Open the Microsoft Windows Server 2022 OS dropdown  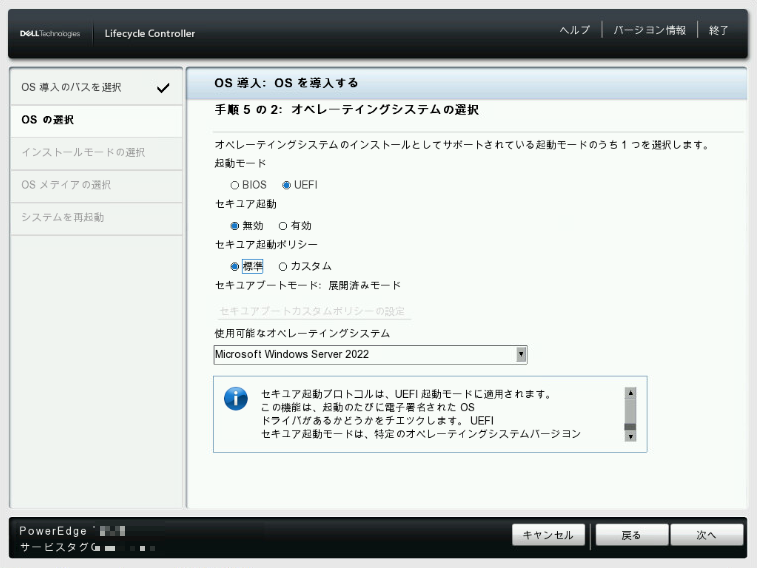(x=370, y=355)
